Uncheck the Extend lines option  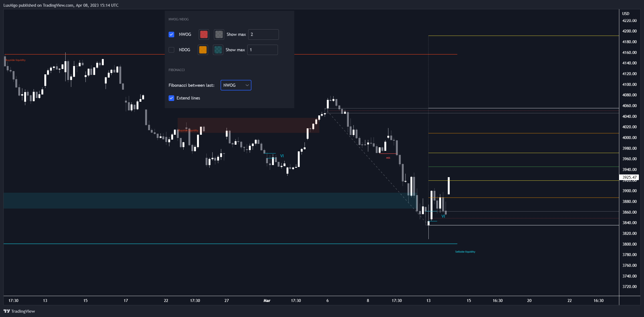coord(171,98)
